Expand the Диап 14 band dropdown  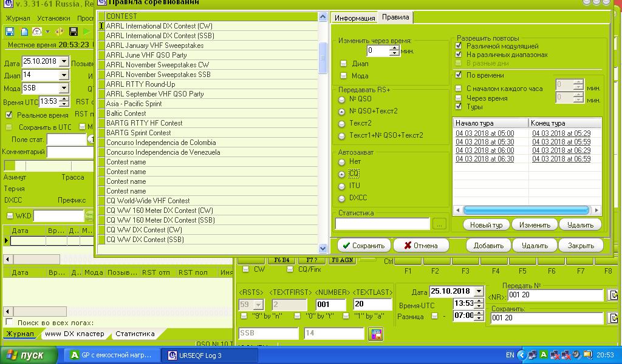coord(64,75)
